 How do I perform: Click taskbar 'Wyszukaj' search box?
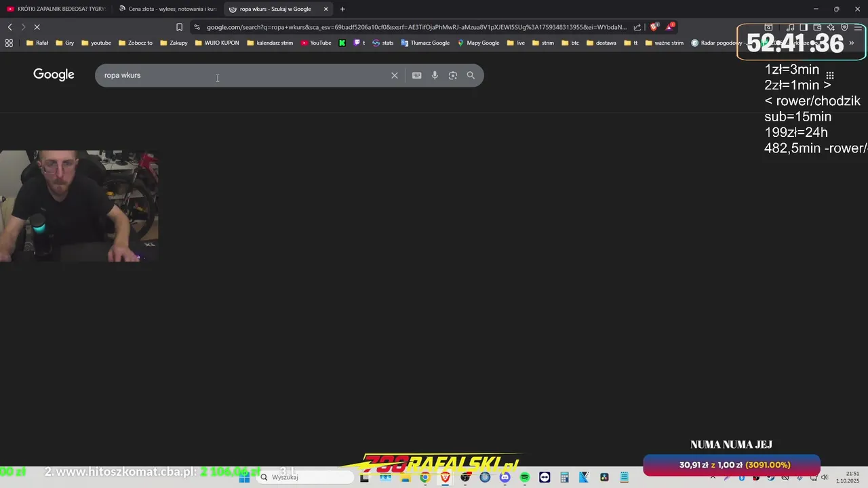(304, 477)
